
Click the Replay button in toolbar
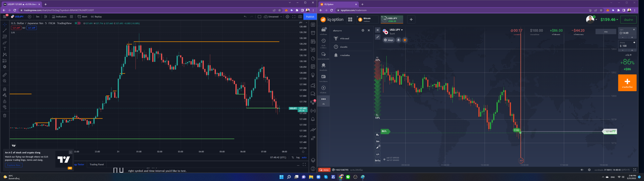96,17
